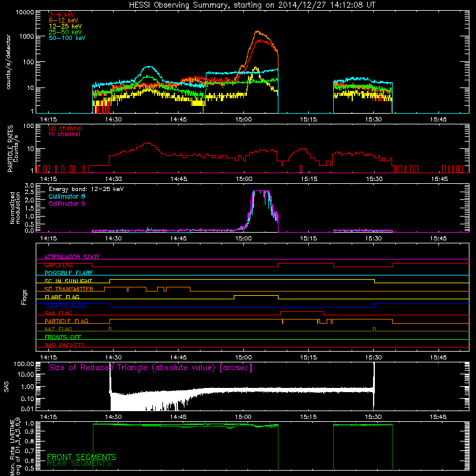
Task: Click the orange 6-12 keV flare peak
Action: click(258, 32)
